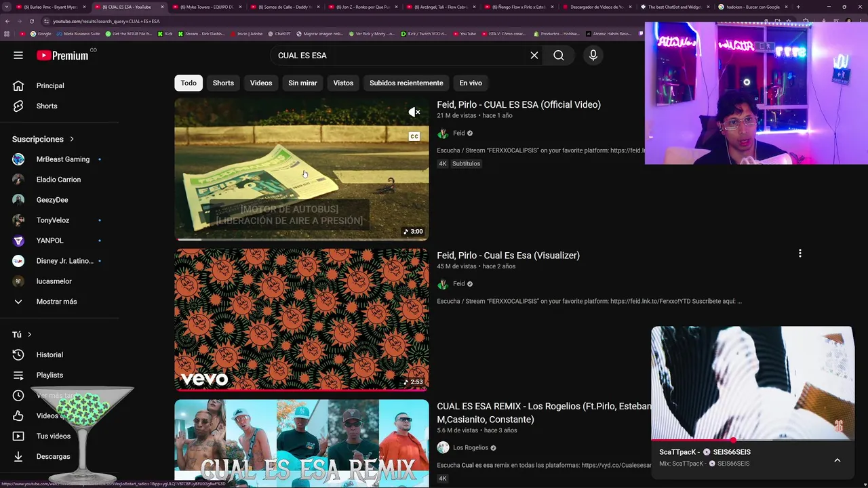
Task: Seek in Official Video preview progress bar
Action: pyautogui.click(x=302, y=239)
